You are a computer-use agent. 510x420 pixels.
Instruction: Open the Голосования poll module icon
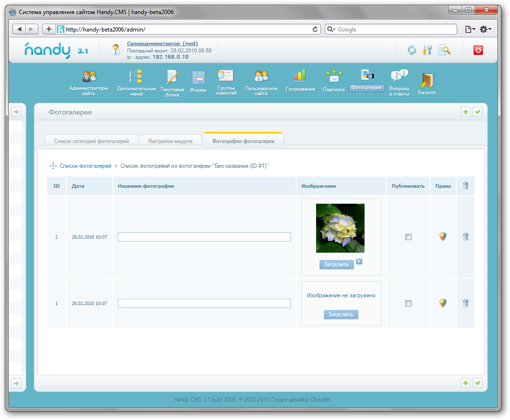coord(300,77)
